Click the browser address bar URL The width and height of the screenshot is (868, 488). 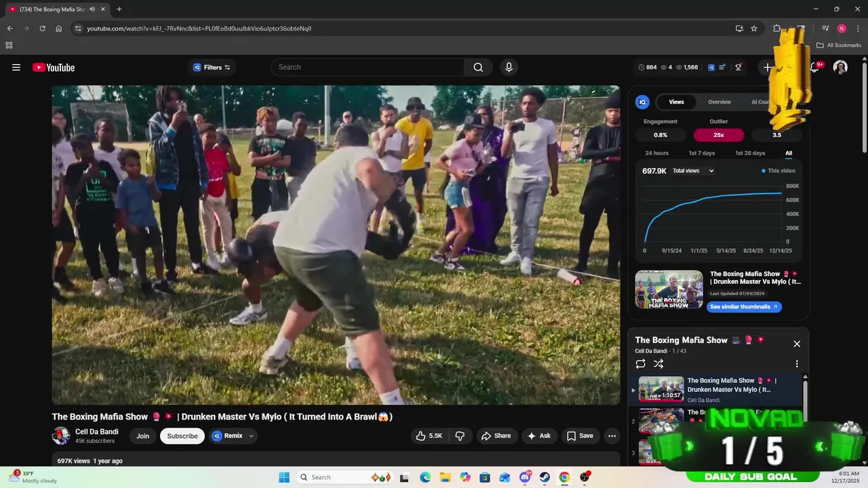click(x=199, y=28)
